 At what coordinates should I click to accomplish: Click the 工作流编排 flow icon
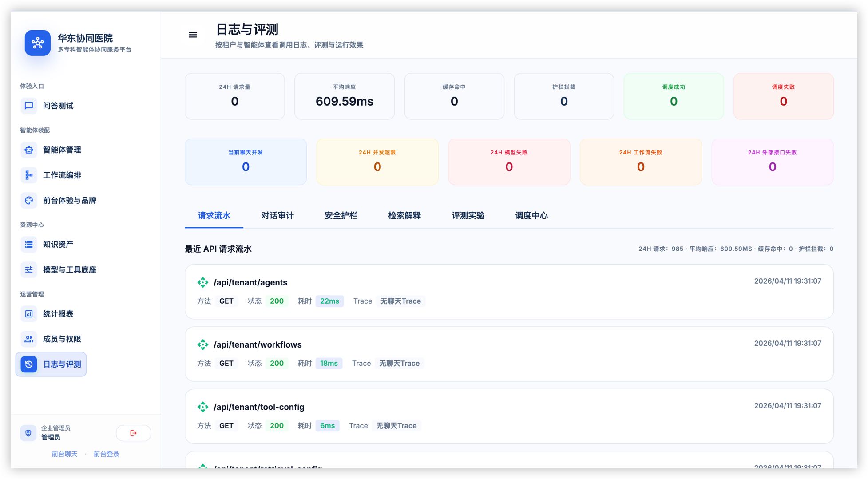click(29, 175)
